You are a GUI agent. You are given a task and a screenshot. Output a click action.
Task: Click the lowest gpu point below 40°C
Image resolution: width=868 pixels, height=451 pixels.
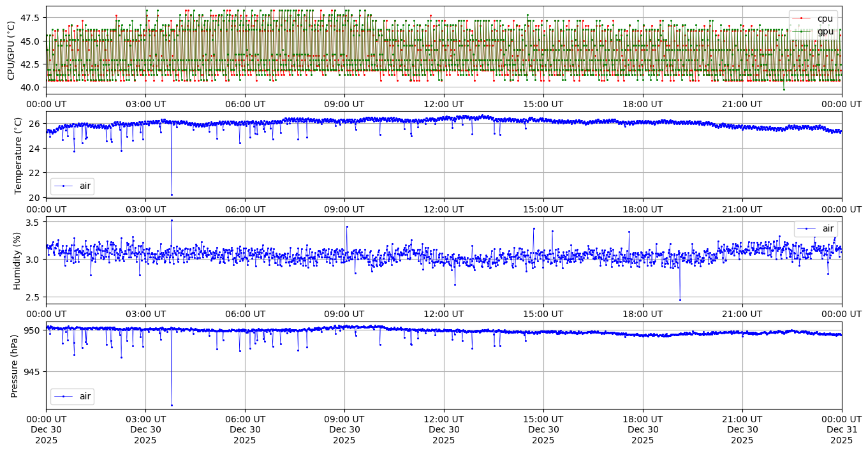point(784,89)
